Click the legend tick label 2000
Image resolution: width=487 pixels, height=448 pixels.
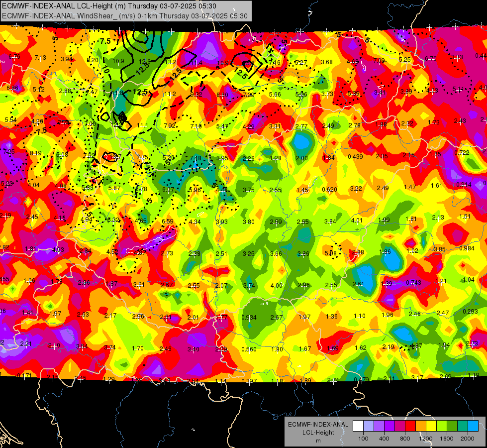click(x=468, y=439)
